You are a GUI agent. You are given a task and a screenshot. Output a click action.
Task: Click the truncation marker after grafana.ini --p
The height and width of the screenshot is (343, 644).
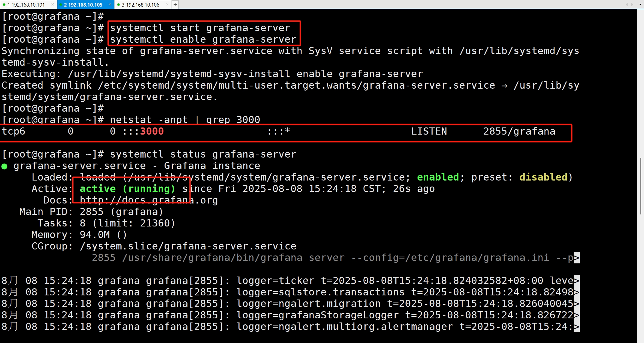coord(576,258)
